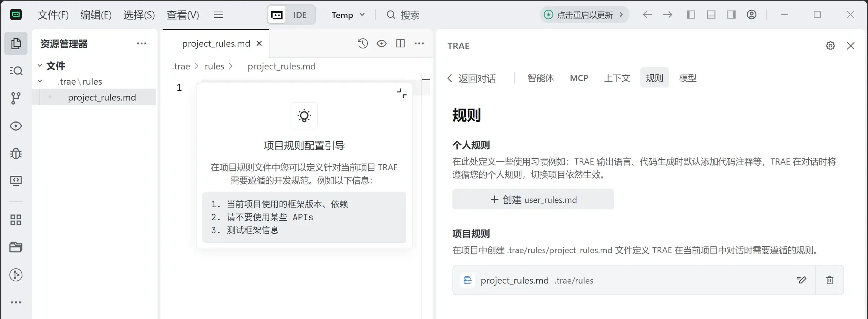Collapse the .trae\rules folder

click(40, 81)
